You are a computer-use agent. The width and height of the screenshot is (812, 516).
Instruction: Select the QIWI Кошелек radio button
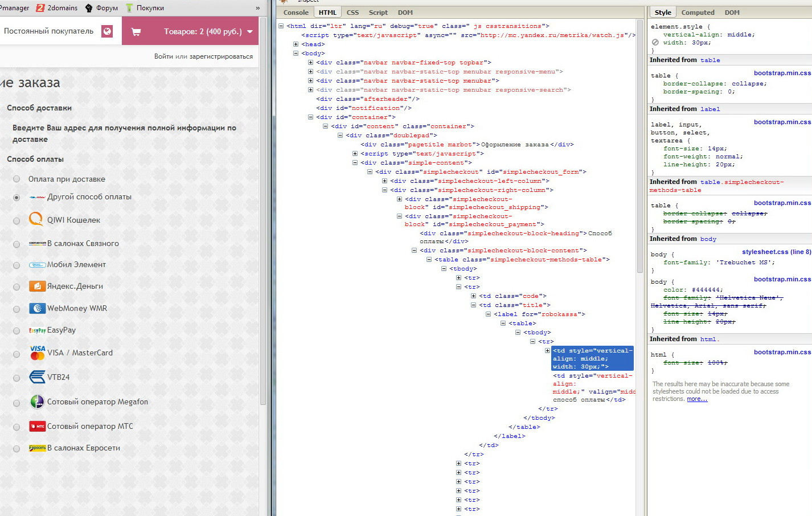tap(17, 221)
